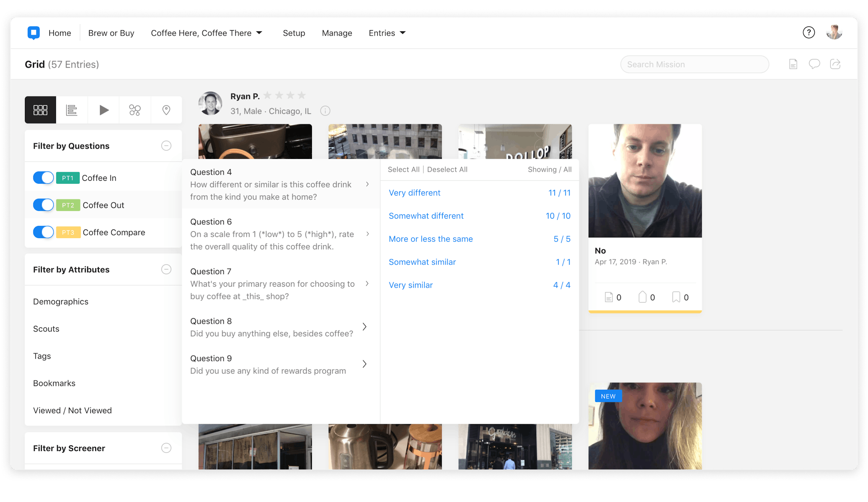This screenshot has height=502, width=868.
Task: Click the share export icon
Action: pyautogui.click(x=835, y=64)
